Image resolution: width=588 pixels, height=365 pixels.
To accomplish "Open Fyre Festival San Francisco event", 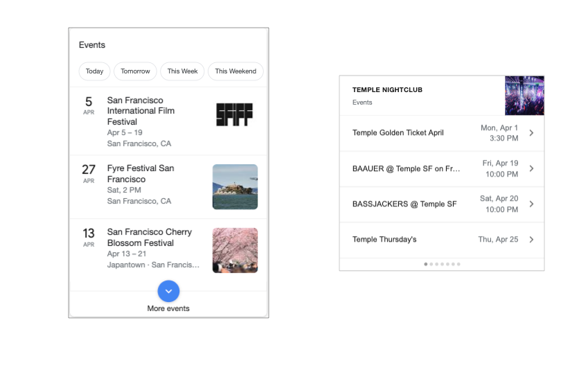I will [141, 174].
